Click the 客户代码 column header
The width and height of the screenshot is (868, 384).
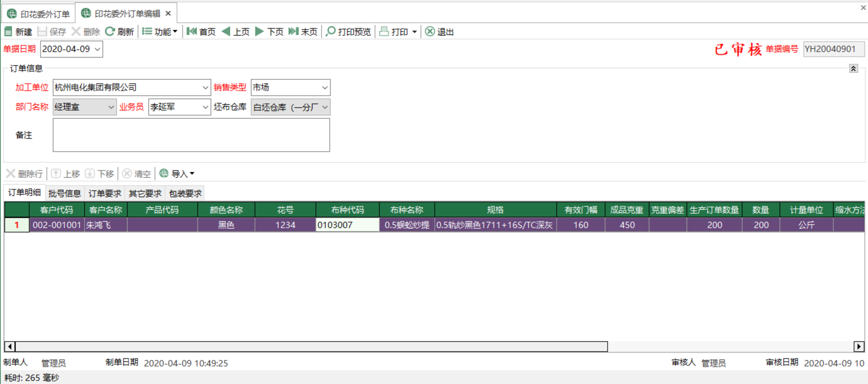pos(57,210)
